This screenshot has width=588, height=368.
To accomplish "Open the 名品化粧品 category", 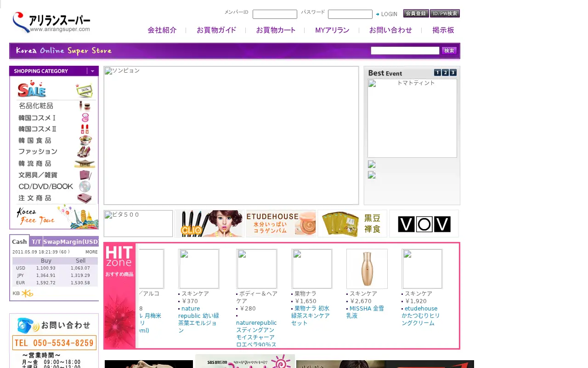I will (54, 106).
